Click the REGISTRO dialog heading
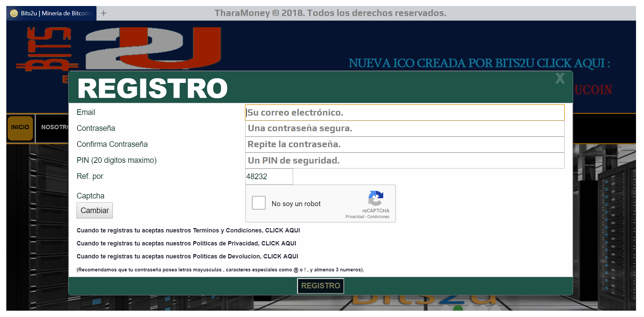This screenshot has width=644, height=317. (x=152, y=88)
